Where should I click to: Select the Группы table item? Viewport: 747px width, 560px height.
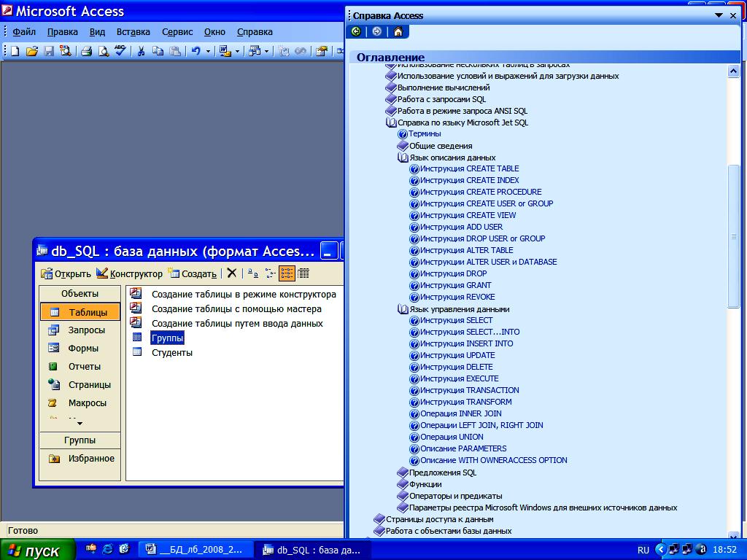(167, 338)
